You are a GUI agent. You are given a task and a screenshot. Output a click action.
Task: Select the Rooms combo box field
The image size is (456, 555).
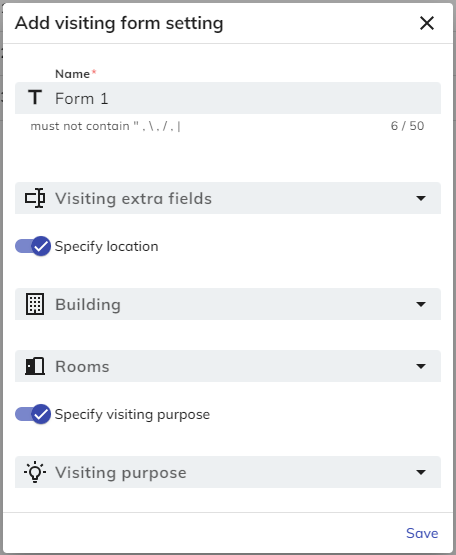228,366
